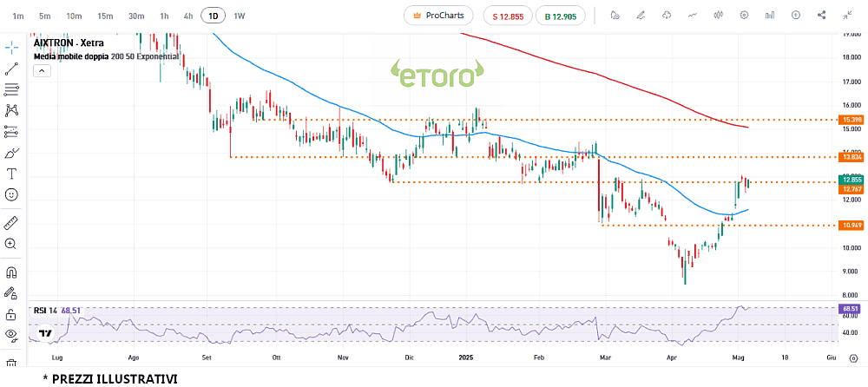868x387 pixels.
Task: Toggle the magnet snap mode
Action: coord(11,272)
